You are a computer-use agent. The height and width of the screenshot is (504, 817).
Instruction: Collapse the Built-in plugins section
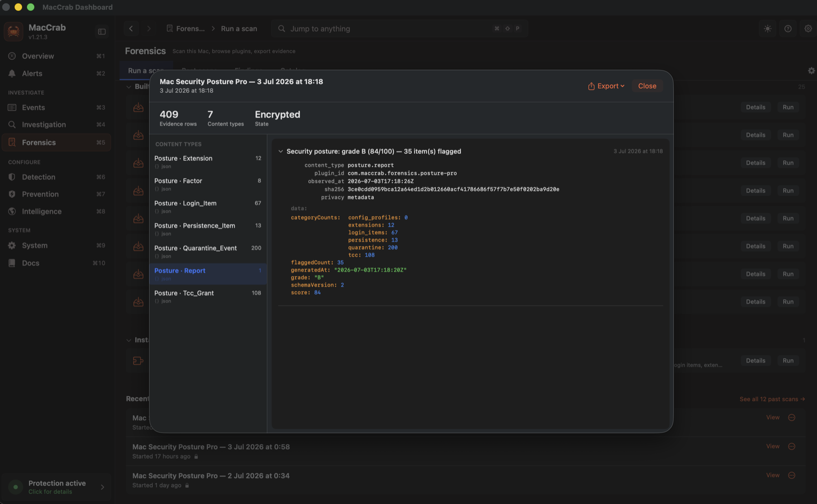(129, 87)
